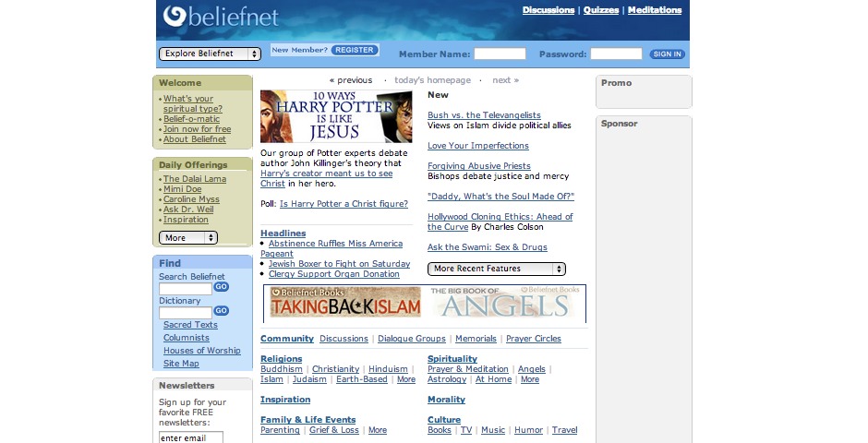Open The Dalai Lama offering
Viewport: 868px width, 443px height.
(194, 179)
